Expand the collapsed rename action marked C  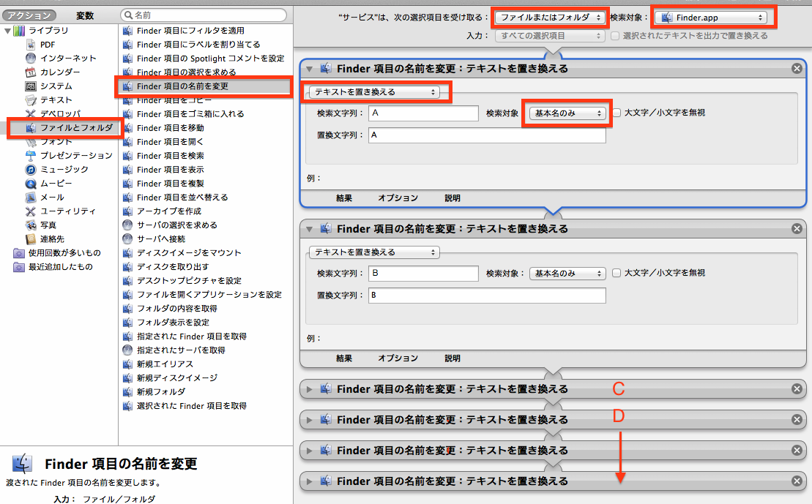309,389
